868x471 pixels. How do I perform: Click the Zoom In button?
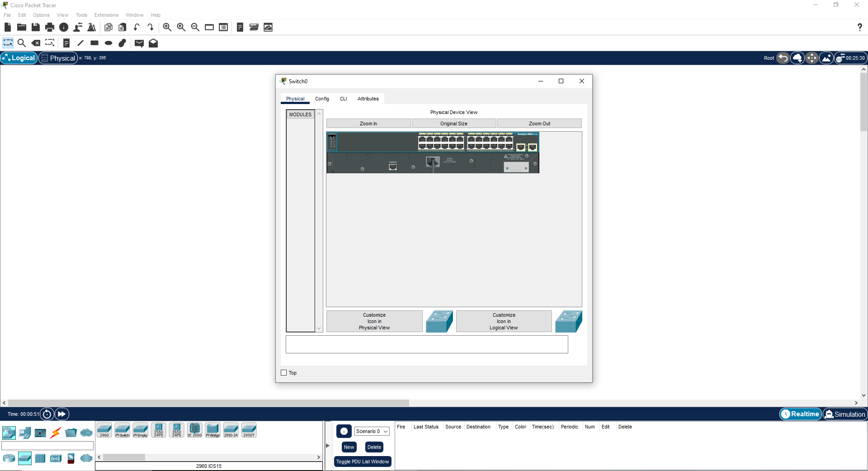(x=368, y=124)
